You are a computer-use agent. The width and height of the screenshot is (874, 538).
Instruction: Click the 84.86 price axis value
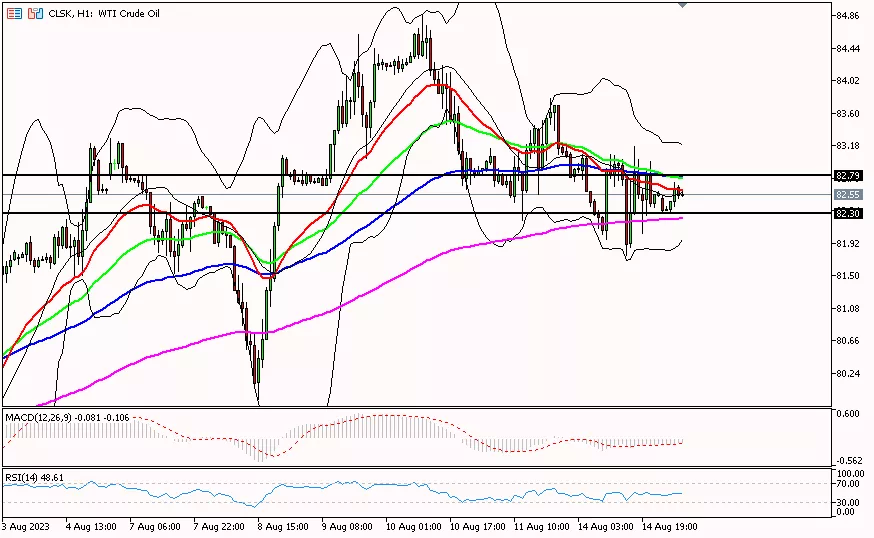tap(848, 16)
